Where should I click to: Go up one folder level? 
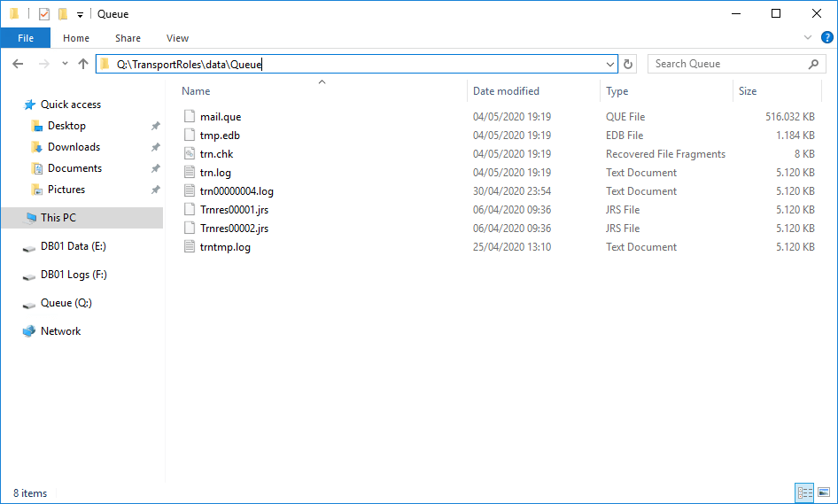[x=83, y=64]
